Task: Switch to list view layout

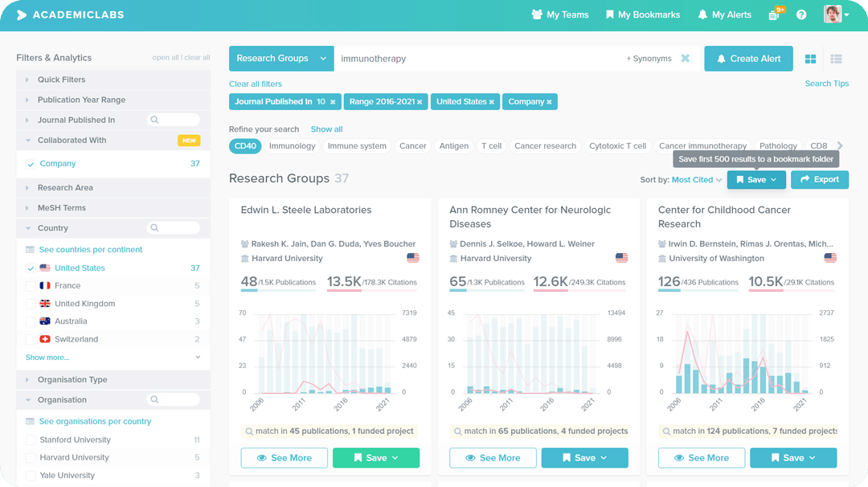Action: coord(837,58)
